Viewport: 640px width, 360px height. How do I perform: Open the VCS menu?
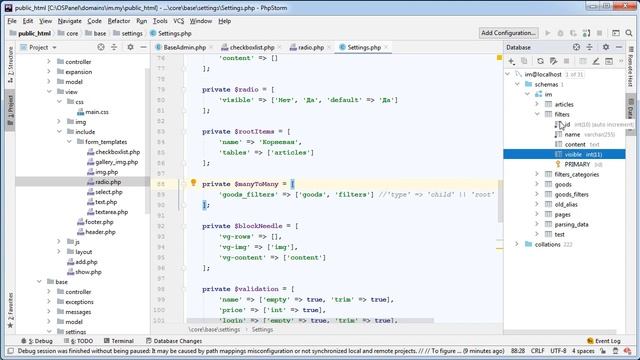pyautogui.click(x=178, y=21)
